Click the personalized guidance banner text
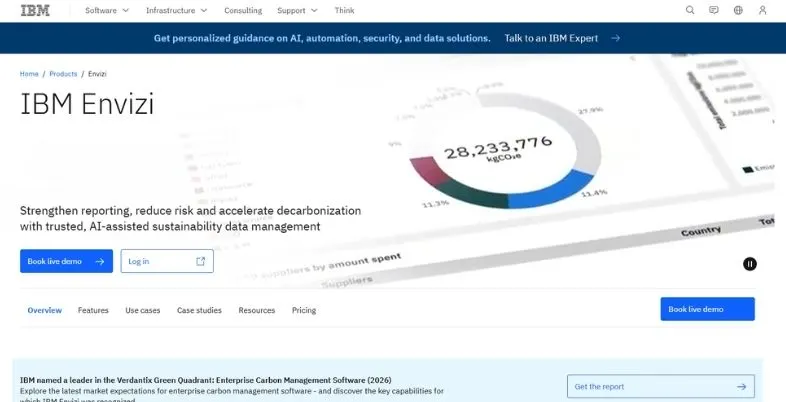Viewport: 786px width, 402px height. 322,38
